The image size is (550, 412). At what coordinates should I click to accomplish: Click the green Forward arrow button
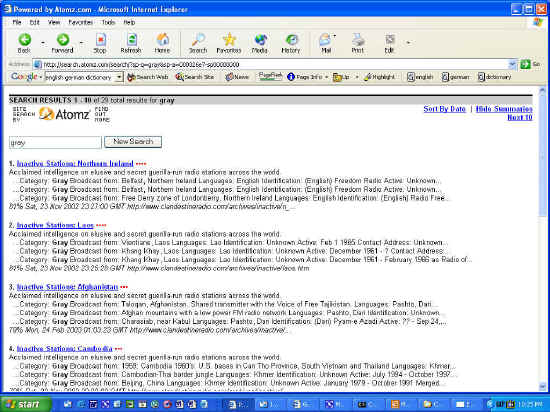coord(62,43)
